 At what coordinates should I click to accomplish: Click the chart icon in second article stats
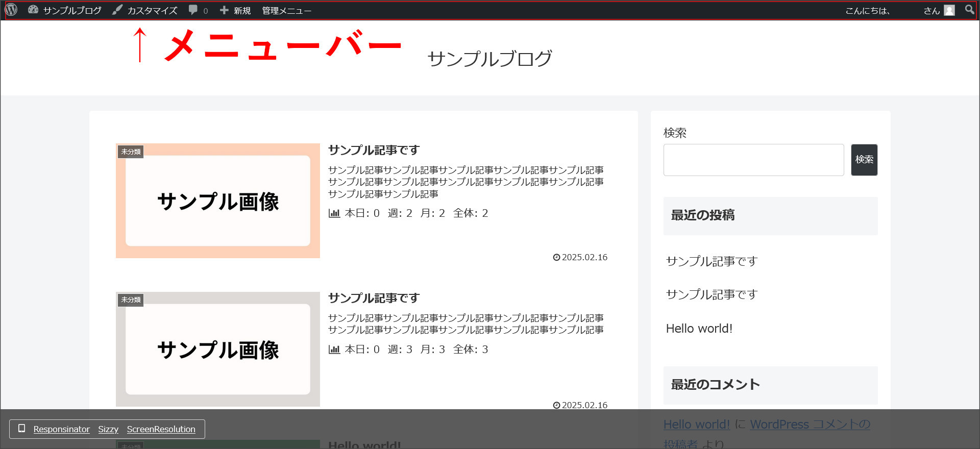(x=334, y=350)
